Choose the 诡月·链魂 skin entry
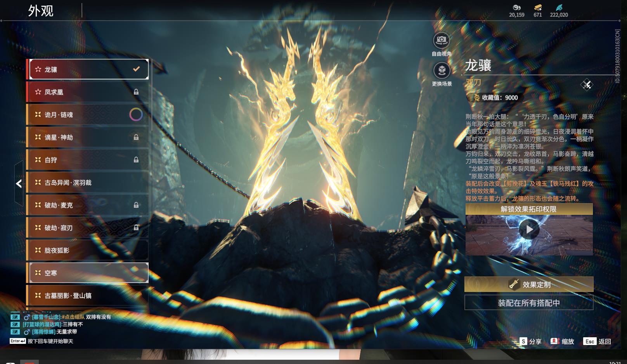Viewport: 627px width, 364px height. tap(89, 114)
